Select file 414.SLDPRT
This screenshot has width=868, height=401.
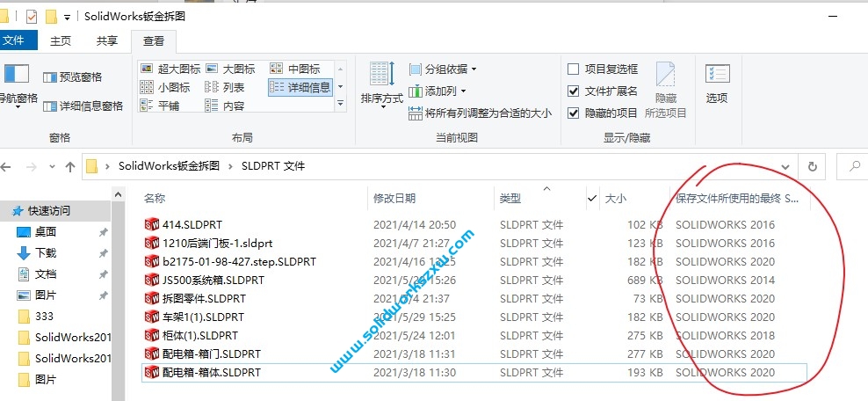(192, 225)
